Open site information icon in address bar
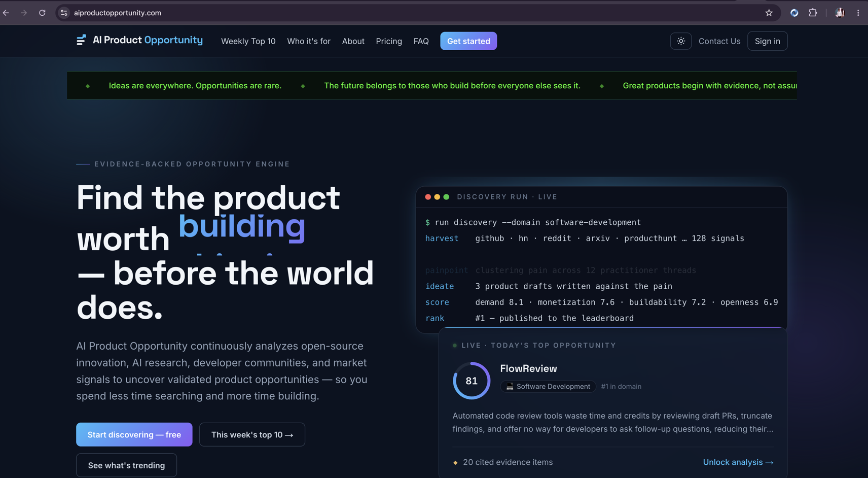868x478 pixels. tap(64, 13)
